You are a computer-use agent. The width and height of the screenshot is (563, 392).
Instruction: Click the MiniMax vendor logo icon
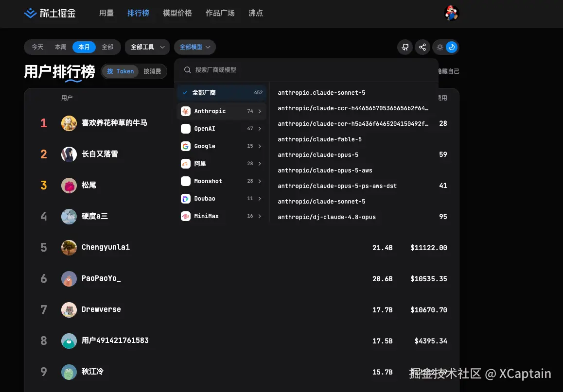(186, 216)
